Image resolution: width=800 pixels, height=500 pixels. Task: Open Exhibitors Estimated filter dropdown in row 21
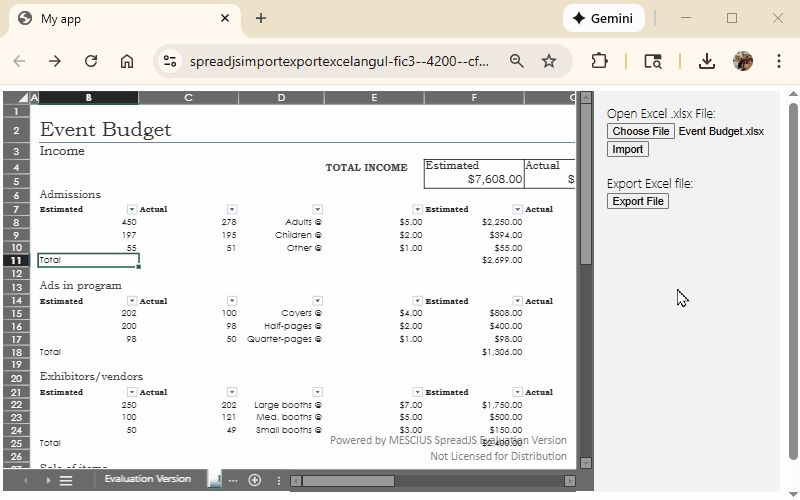click(132, 392)
